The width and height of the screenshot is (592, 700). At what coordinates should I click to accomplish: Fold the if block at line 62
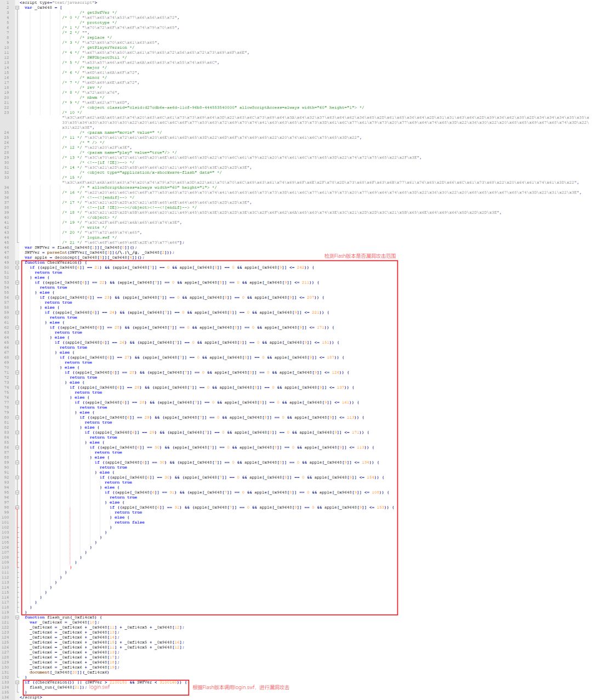pyautogui.click(x=17, y=328)
